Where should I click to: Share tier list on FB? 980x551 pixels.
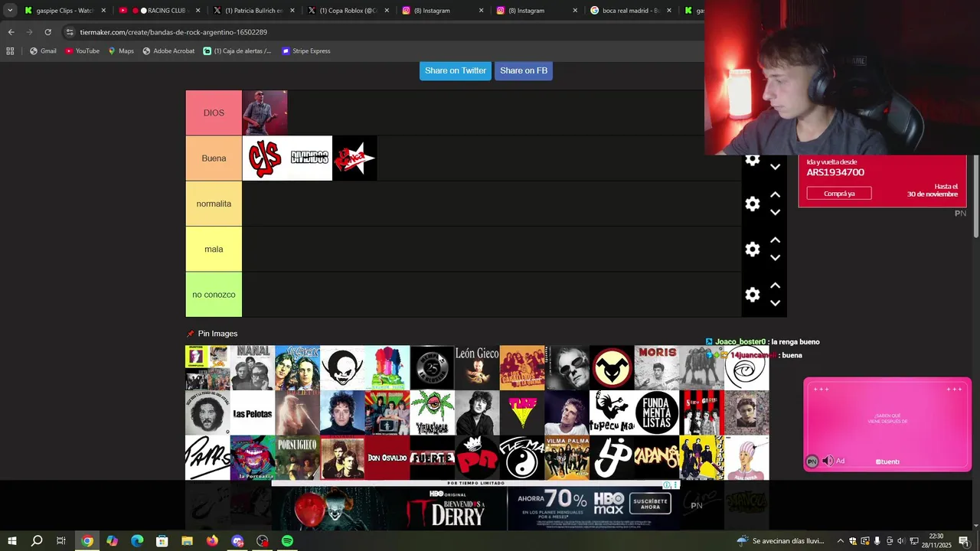524,70
